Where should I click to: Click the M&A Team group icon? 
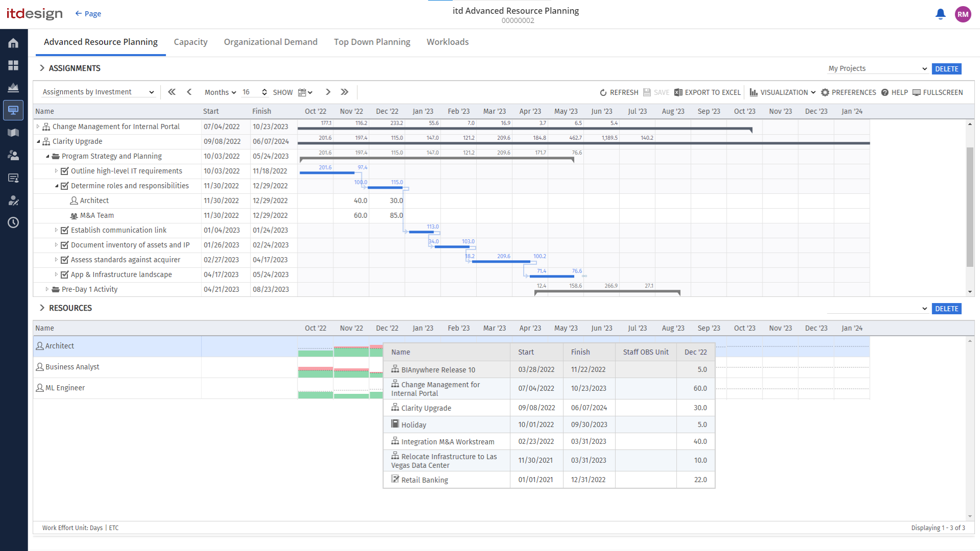point(74,216)
